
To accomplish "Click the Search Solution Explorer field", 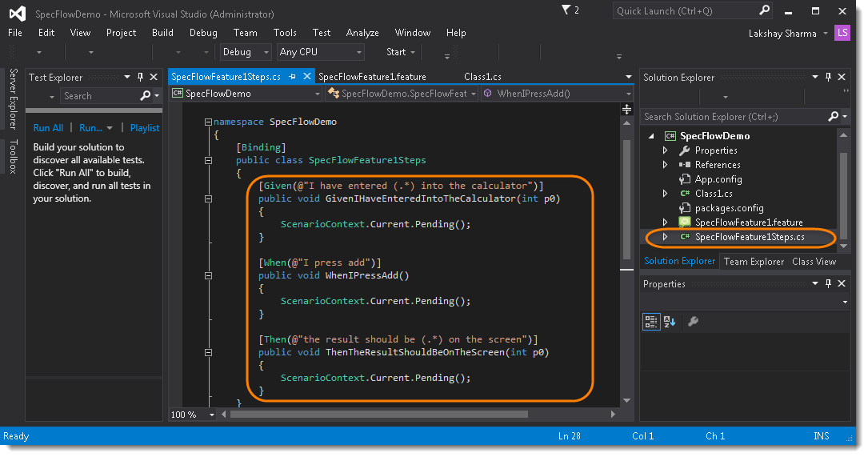I will (x=734, y=116).
